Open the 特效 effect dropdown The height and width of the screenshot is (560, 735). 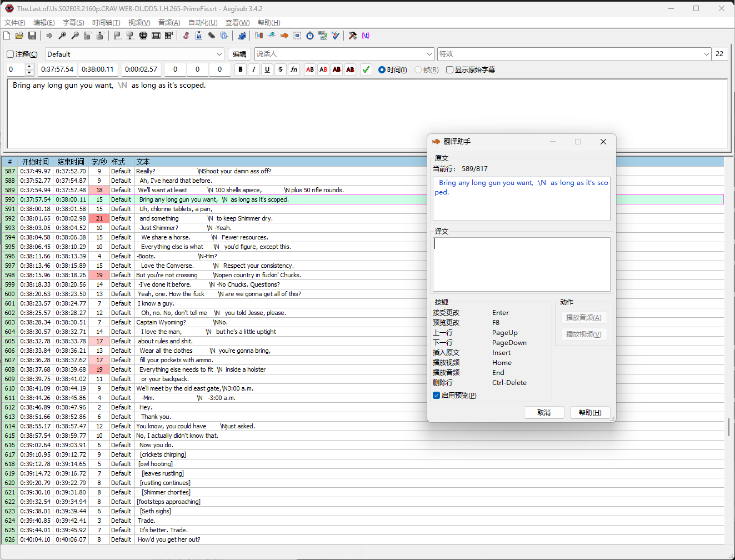(574, 54)
